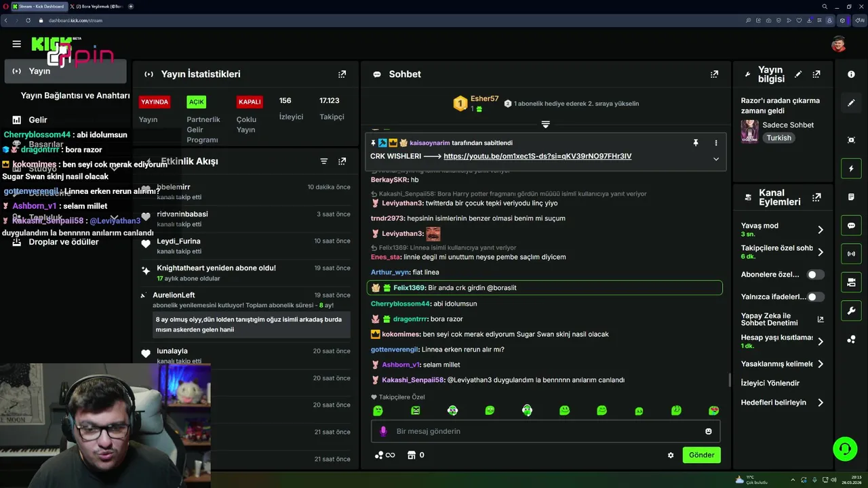Click İzleyici Yönlendir action
This screenshot has height=488, width=868.
pyautogui.click(x=770, y=383)
